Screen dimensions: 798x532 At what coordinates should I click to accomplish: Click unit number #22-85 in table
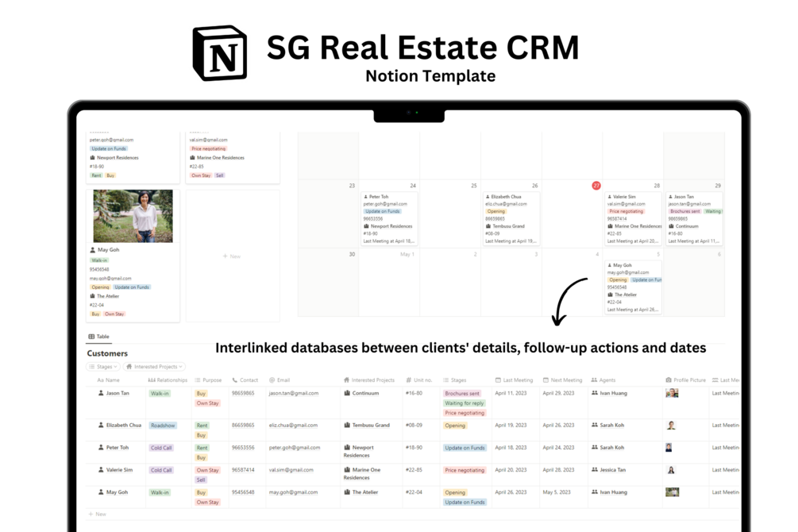414,470
